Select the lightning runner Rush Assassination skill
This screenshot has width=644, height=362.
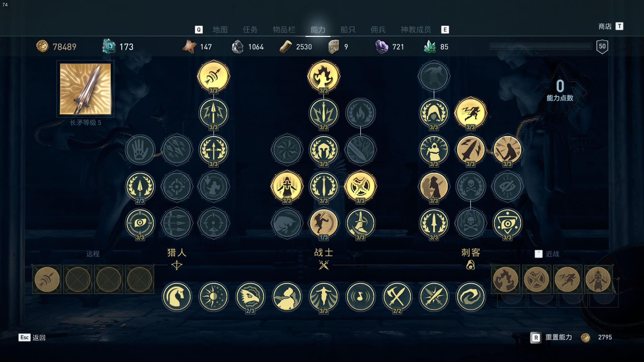(470, 113)
